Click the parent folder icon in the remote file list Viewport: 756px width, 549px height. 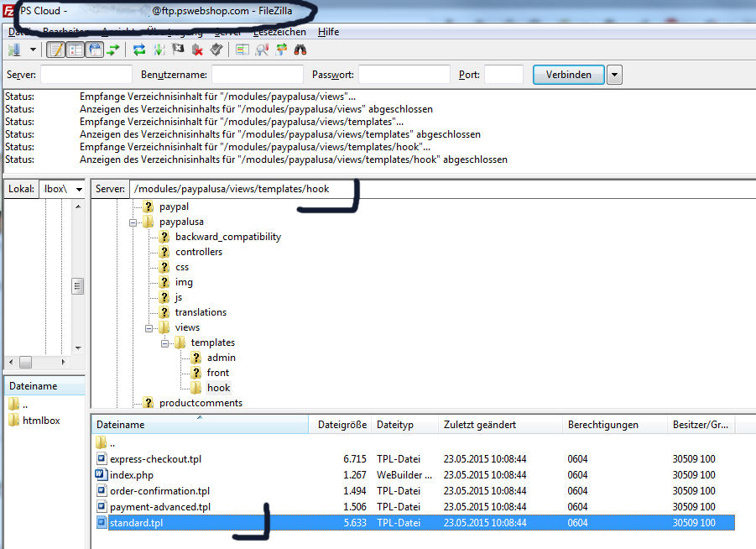pyautogui.click(x=102, y=442)
